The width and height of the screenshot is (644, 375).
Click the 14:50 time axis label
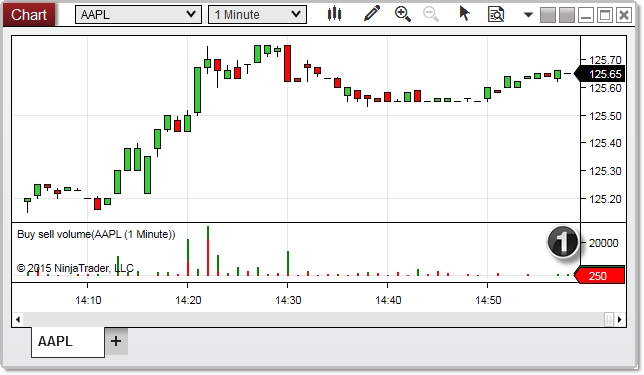[488, 300]
